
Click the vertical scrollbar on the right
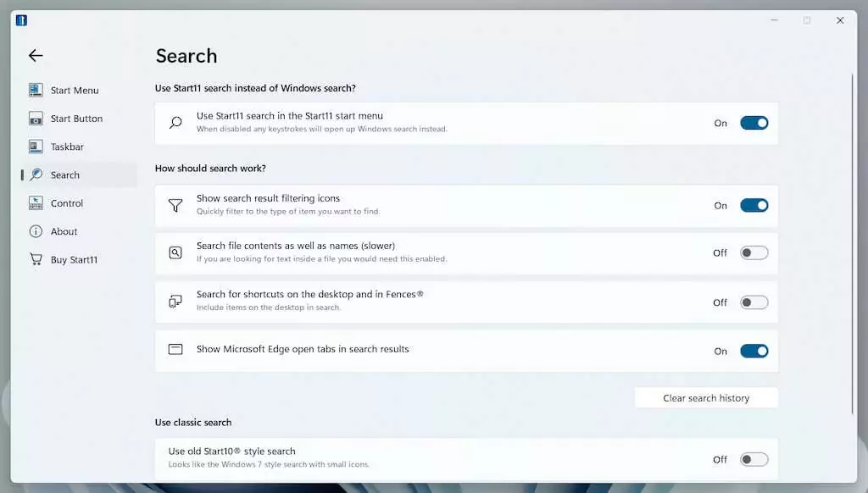click(853, 243)
